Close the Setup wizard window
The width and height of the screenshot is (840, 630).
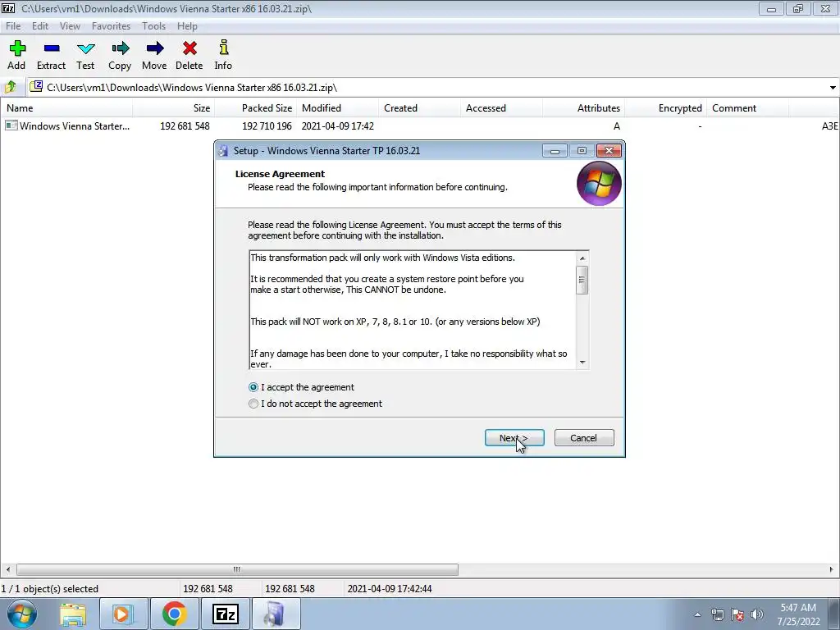609,151
